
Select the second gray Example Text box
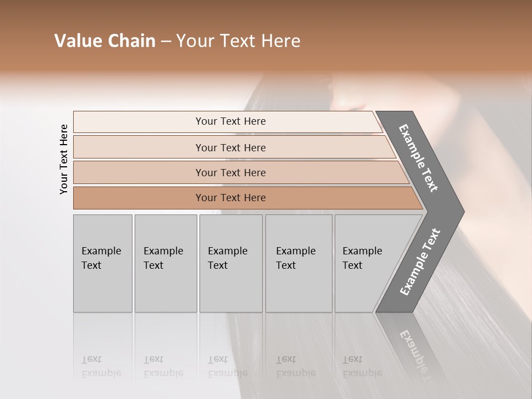pos(166,263)
